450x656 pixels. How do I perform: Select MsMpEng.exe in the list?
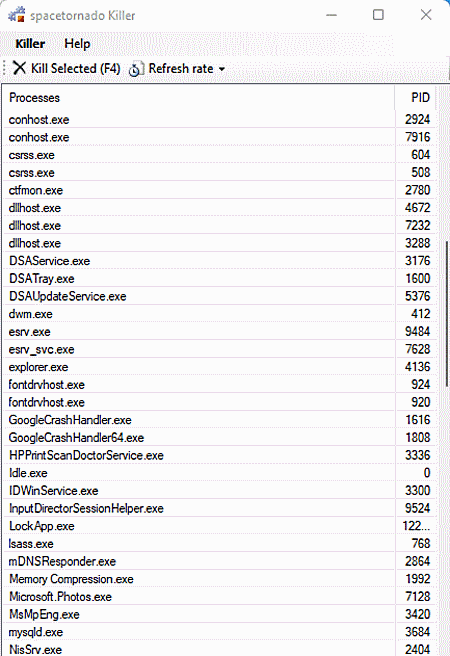click(x=220, y=614)
